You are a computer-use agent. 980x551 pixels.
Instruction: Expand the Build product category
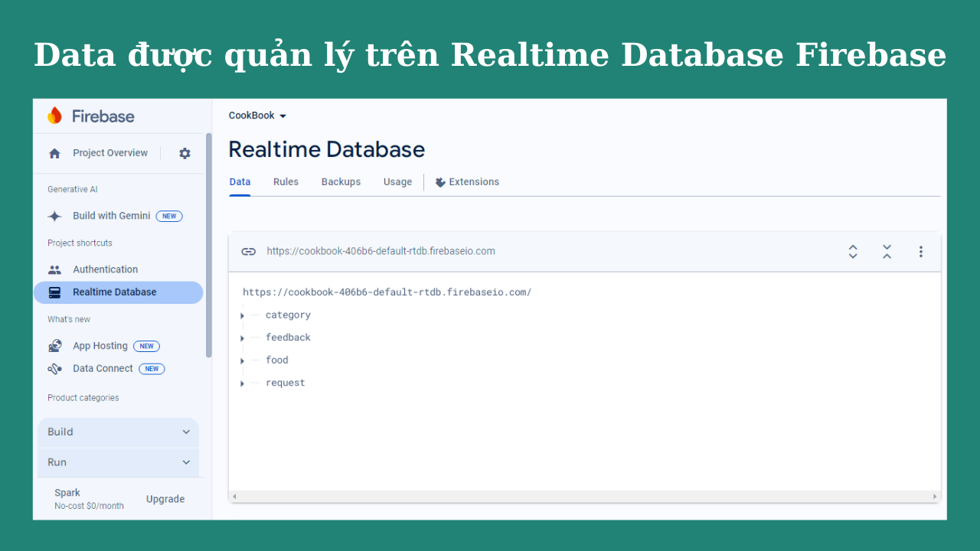[x=119, y=432]
